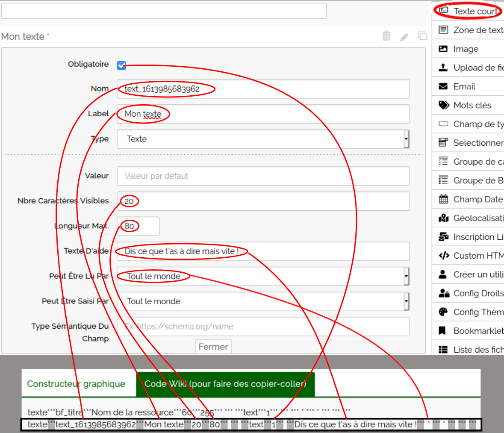Viewport: 504px width, 433px height.
Task: Select the Custom HTML code icon
Action: (x=444, y=256)
